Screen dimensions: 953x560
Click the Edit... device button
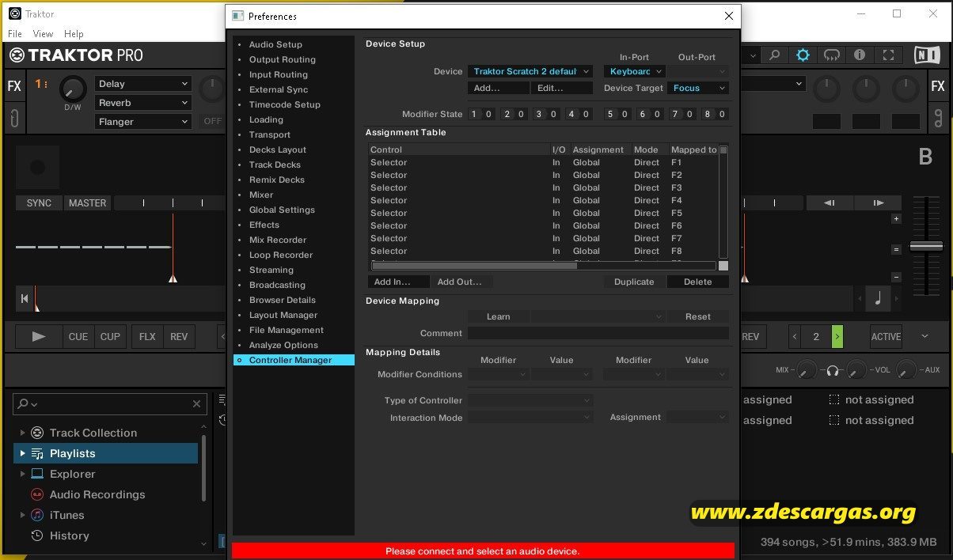pos(562,88)
